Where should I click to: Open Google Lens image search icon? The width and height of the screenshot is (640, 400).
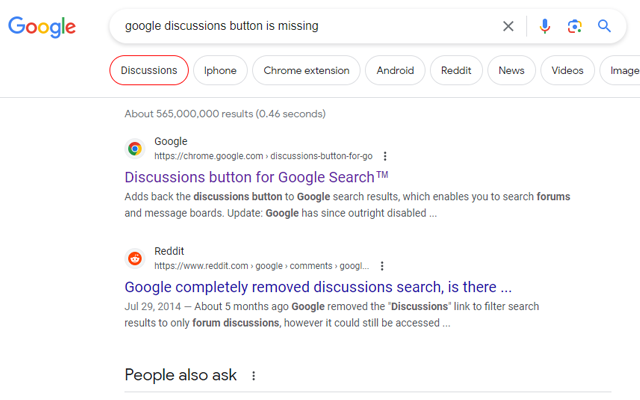575,26
